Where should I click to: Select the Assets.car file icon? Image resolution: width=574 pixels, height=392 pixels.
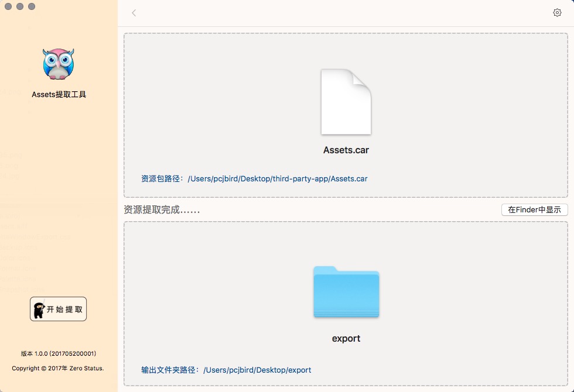(x=346, y=102)
